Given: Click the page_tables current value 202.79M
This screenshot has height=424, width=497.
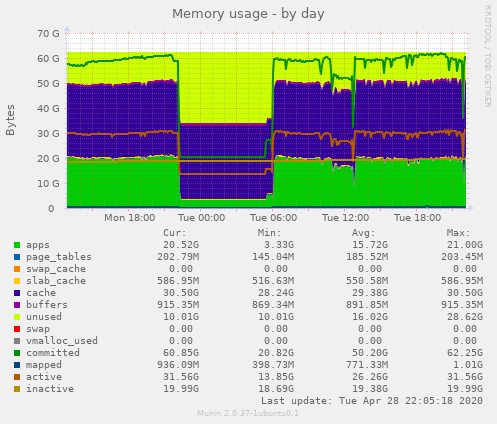Looking at the screenshot, I should pos(178,257).
